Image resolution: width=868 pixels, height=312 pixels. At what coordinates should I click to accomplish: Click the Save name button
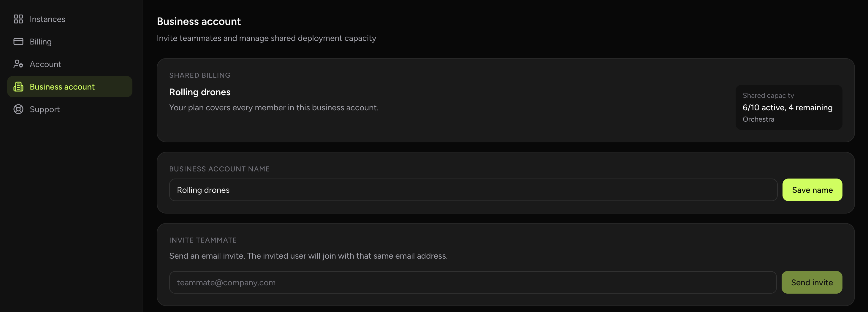pos(812,190)
